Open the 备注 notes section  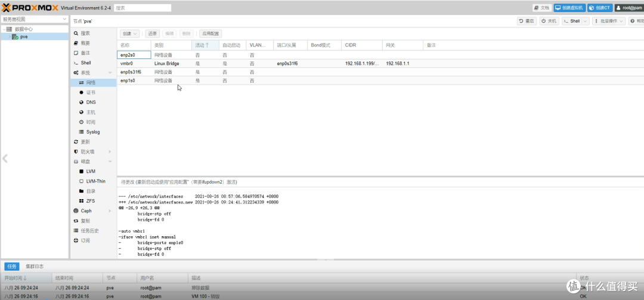click(85, 53)
